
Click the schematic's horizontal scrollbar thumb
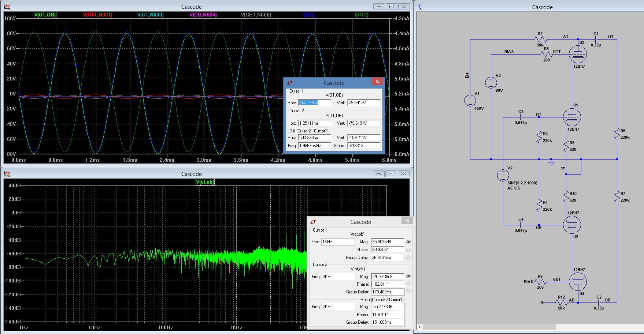489,327
